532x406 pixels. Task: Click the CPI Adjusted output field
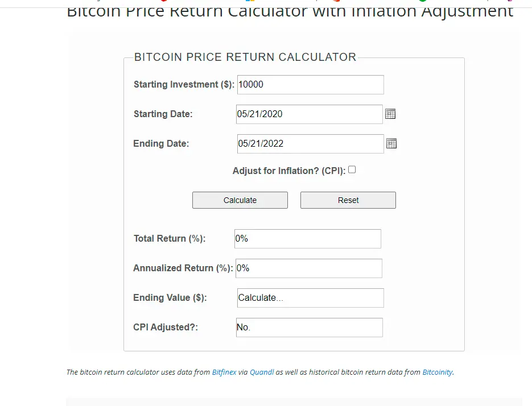click(309, 328)
